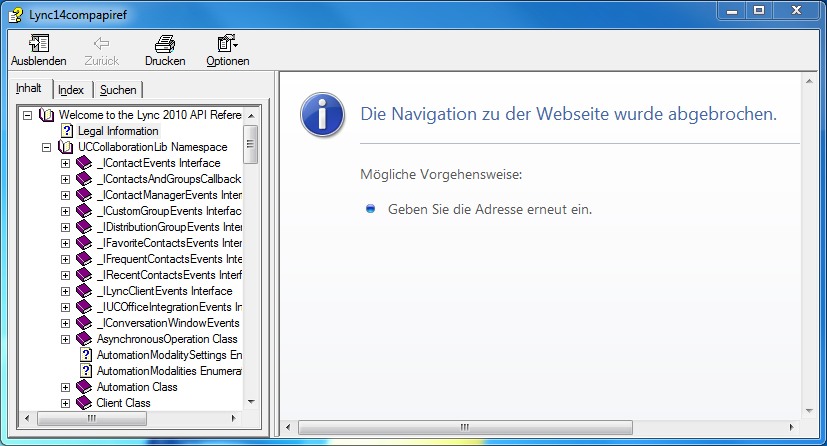Click tree horizontal scrollbar right arrow

[234, 418]
